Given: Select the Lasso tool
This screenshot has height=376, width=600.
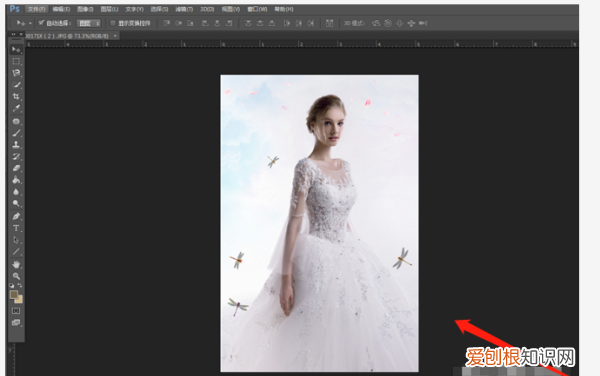Looking at the screenshot, I should tap(16, 73).
